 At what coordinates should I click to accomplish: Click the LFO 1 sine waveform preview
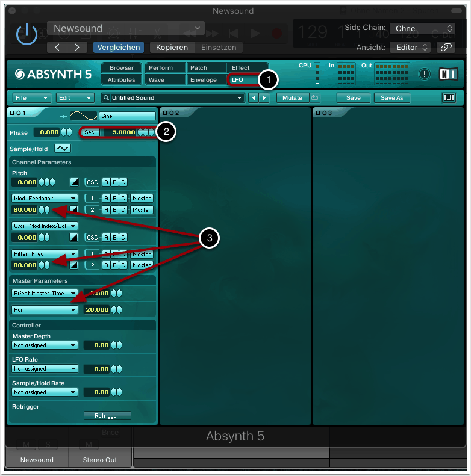[x=83, y=116]
